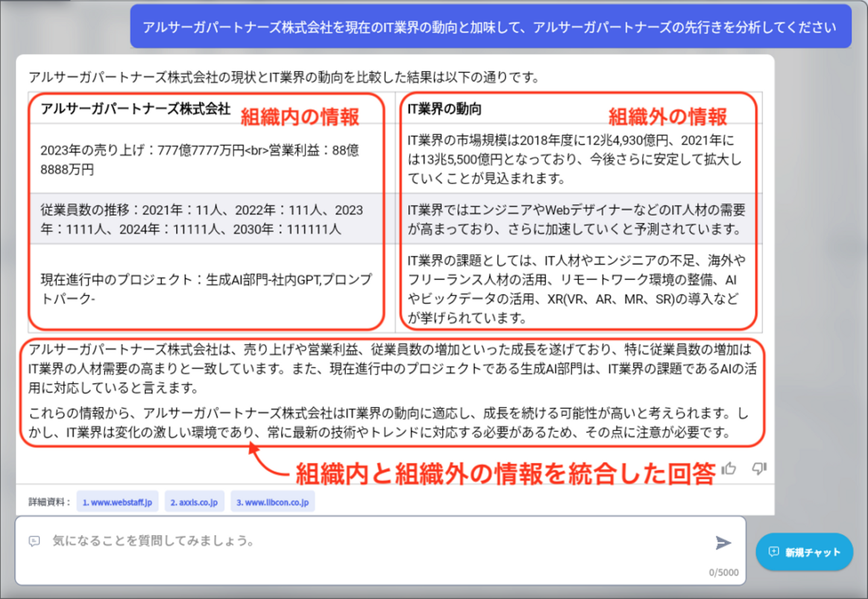
Task: Open source link 2. axxis.co.jp
Action: (x=194, y=502)
